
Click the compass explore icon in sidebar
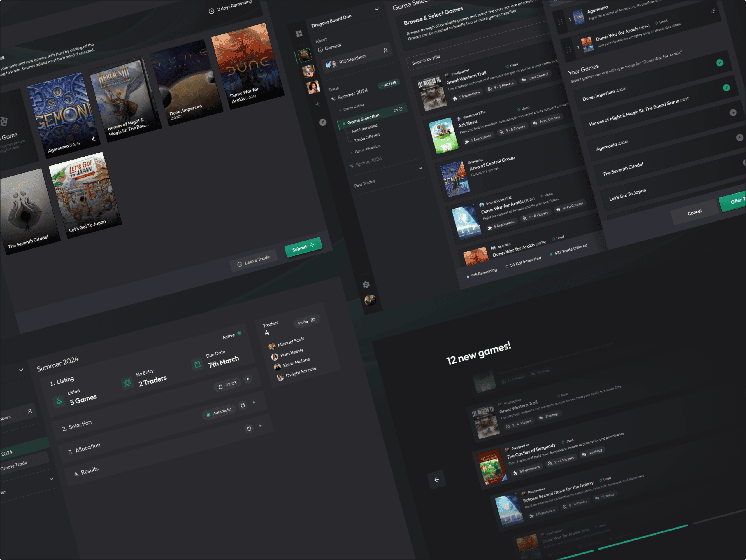(x=323, y=122)
